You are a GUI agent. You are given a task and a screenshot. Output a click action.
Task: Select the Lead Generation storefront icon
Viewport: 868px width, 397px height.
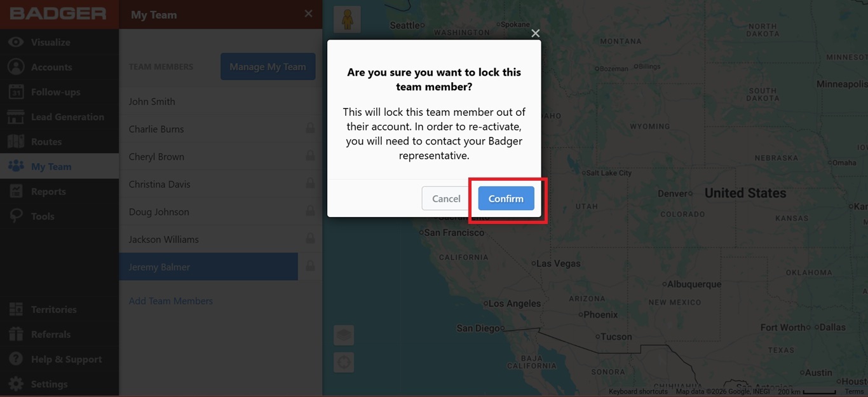click(16, 117)
